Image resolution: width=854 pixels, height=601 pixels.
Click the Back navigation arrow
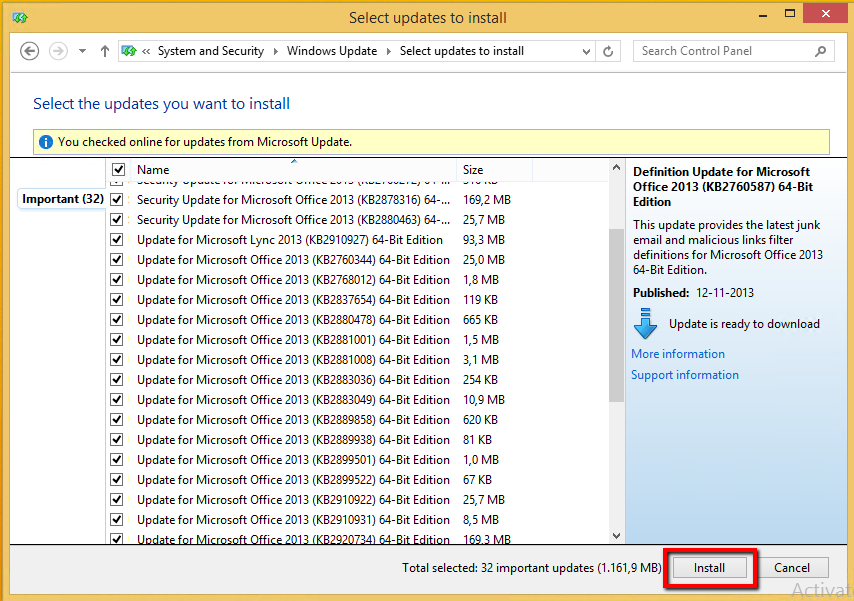[29, 51]
